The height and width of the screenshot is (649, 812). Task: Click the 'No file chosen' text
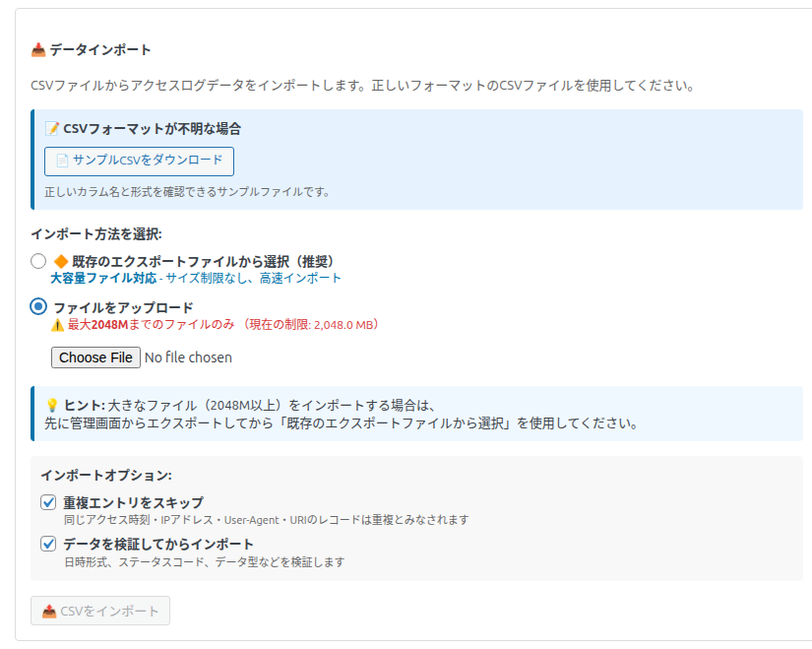(189, 357)
